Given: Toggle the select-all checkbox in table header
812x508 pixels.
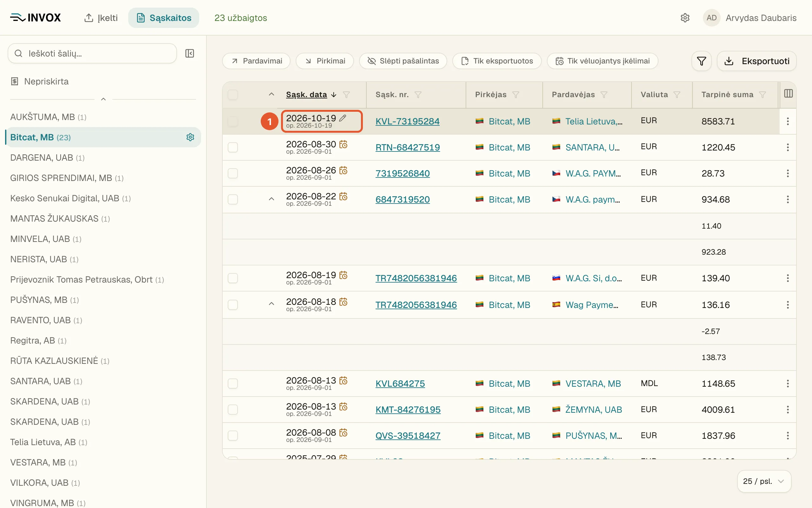Looking at the screenshot, I should [233, 95].
